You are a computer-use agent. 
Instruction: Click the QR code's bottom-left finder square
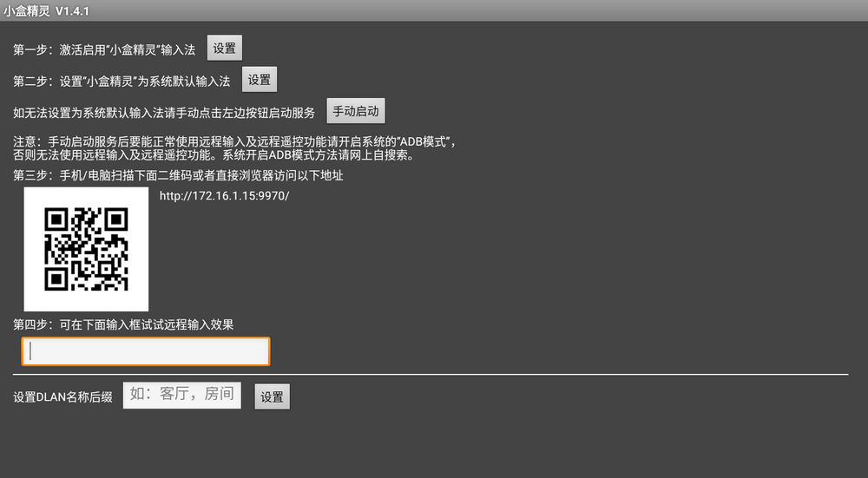pyautogui.click(x=56, y=278)
